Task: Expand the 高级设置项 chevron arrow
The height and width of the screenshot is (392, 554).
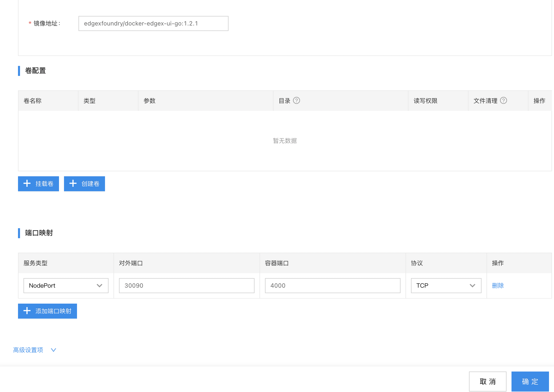Action: pyautogui.click(x=53, y=350)
